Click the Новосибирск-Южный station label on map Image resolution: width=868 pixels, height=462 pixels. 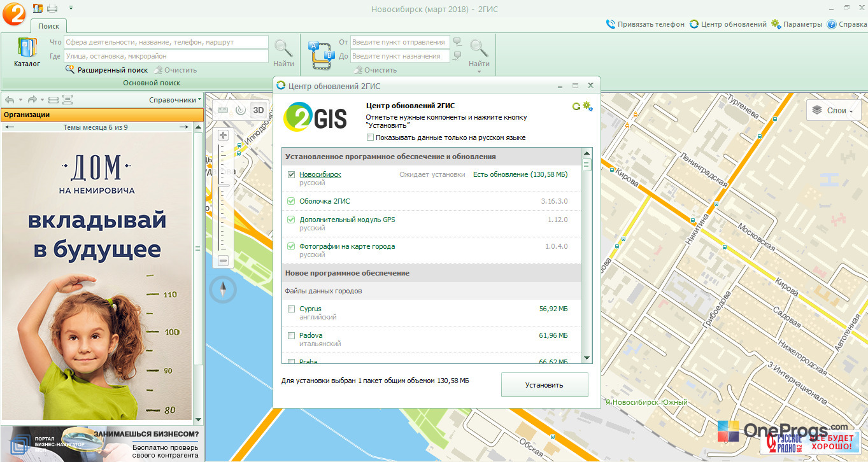(649, 403)
